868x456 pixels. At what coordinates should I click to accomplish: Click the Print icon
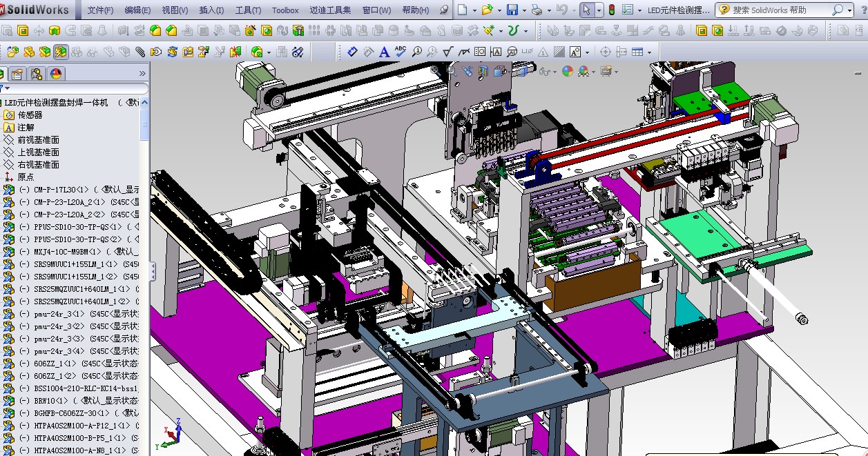(x=537, y=10)
